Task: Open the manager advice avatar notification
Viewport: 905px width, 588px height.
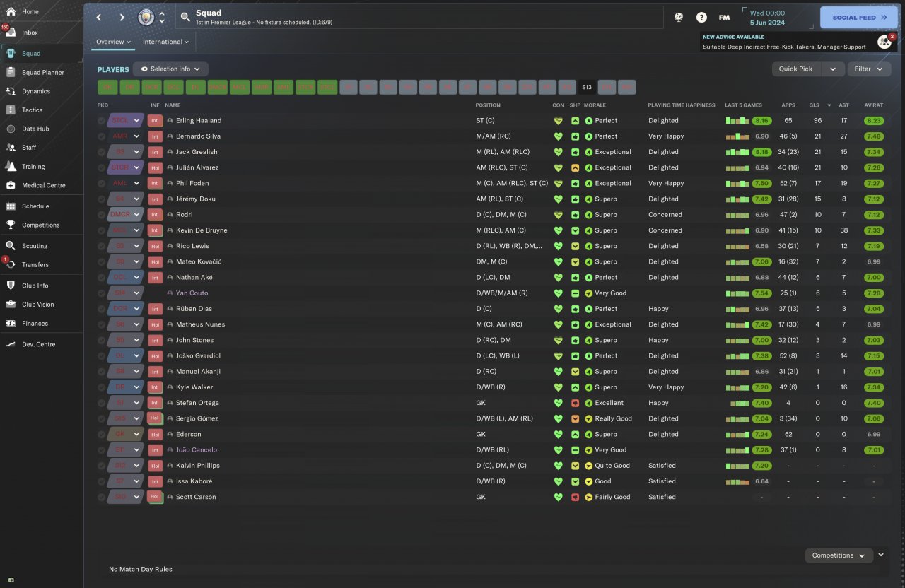Action: (x=885, y=42)
